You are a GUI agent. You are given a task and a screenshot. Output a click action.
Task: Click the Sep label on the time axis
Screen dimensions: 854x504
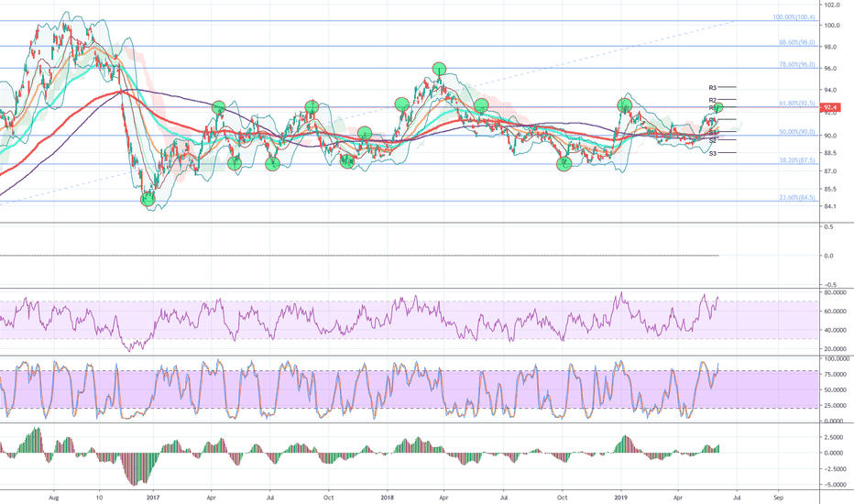(778, 498)
